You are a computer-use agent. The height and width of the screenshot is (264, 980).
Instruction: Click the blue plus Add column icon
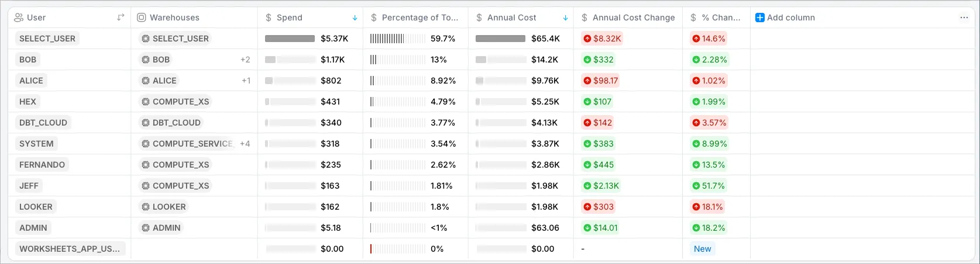tap(760, 18)
